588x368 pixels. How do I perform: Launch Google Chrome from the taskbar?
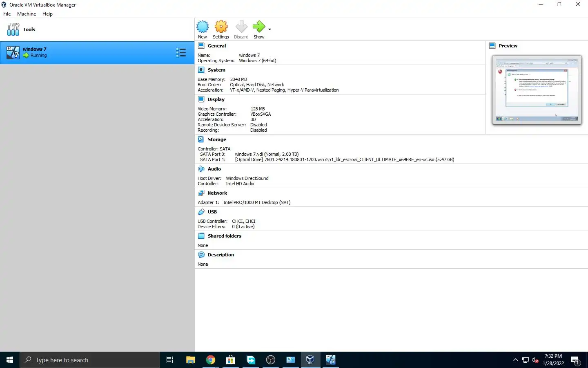(x=211, y=360)
